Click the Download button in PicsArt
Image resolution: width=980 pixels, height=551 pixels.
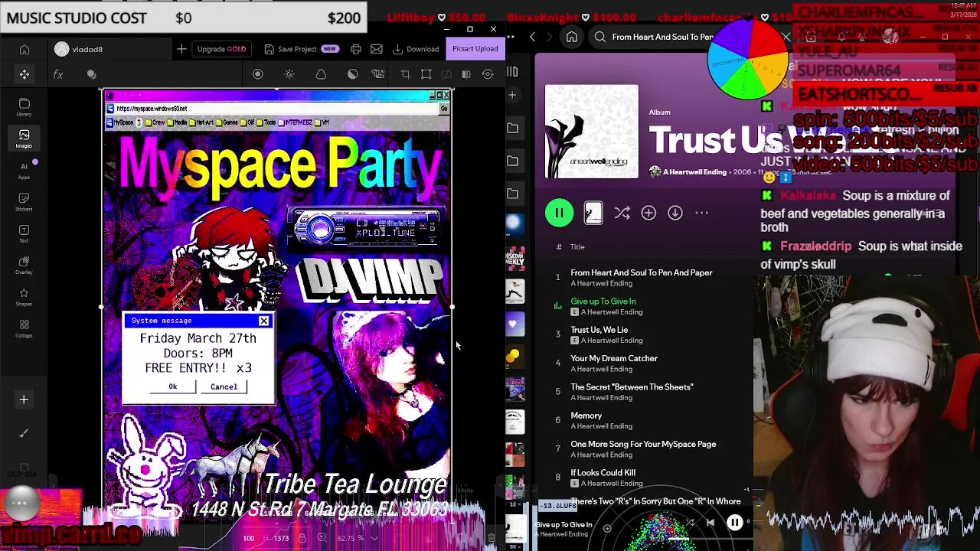pyautogui.click(x=416, y=49)
